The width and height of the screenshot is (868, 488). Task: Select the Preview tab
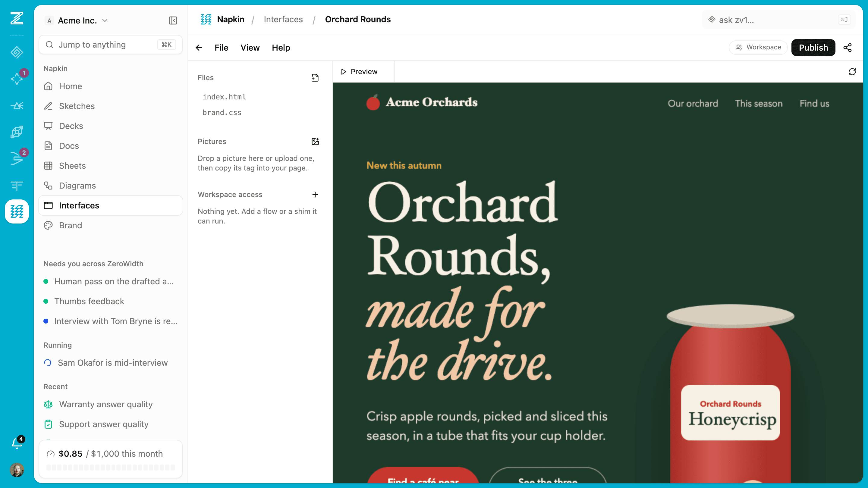(x=359, y=71)
